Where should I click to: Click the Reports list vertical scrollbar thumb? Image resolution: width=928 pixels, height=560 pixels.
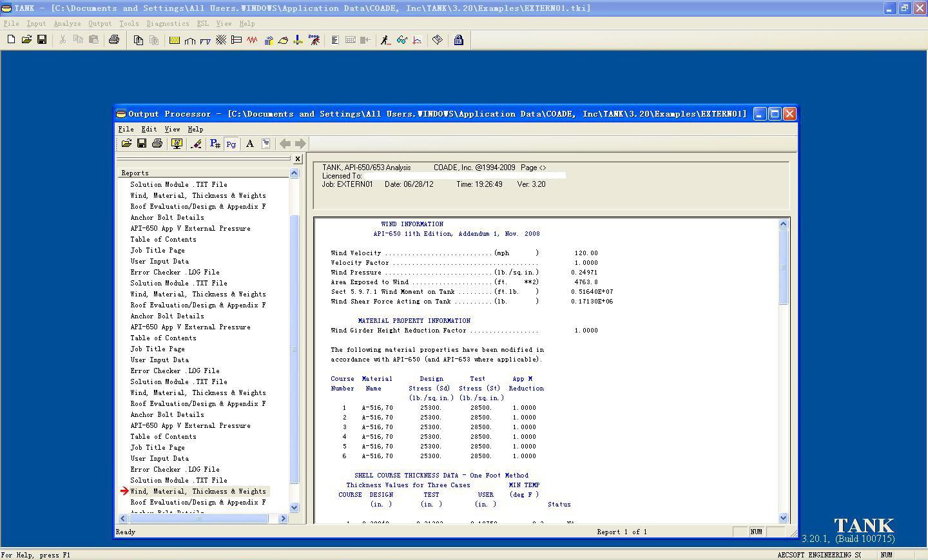(x=295, y=349)
